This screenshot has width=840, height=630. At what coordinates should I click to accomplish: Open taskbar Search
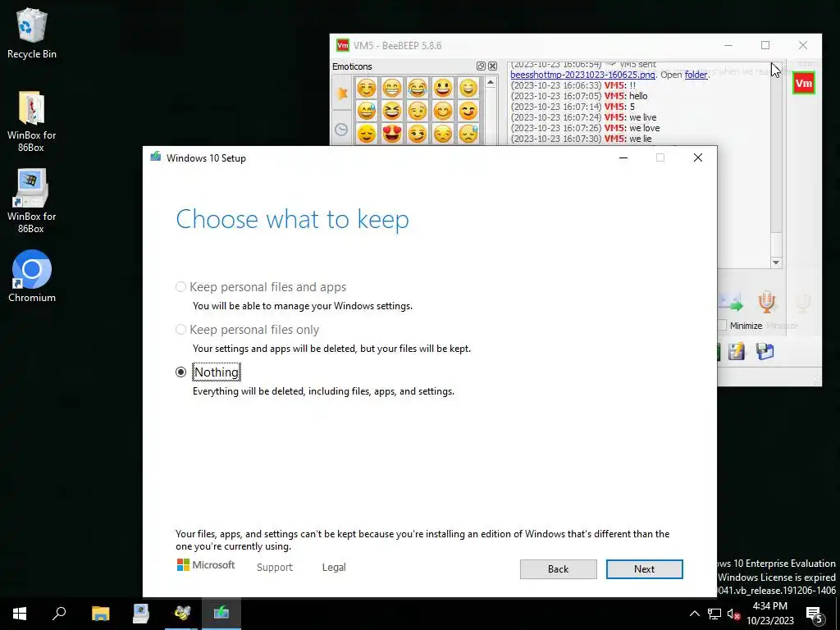59,614
